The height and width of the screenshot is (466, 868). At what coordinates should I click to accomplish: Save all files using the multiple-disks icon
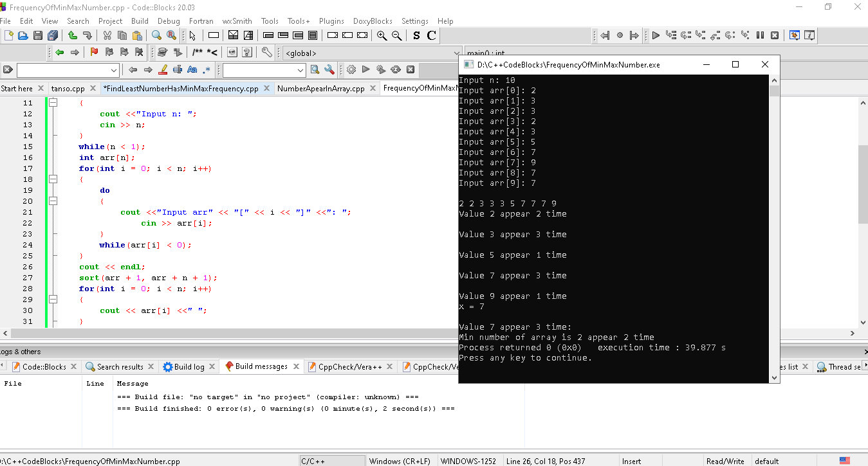coord(53,35)
